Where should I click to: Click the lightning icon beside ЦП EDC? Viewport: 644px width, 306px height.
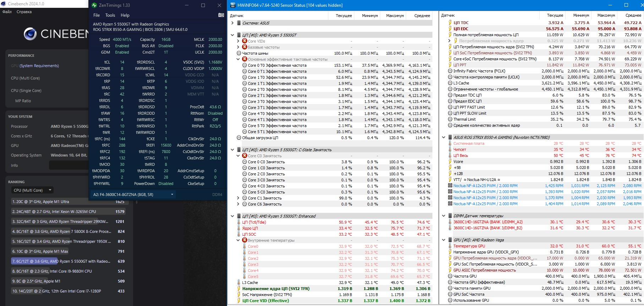(x=450, y=29)
